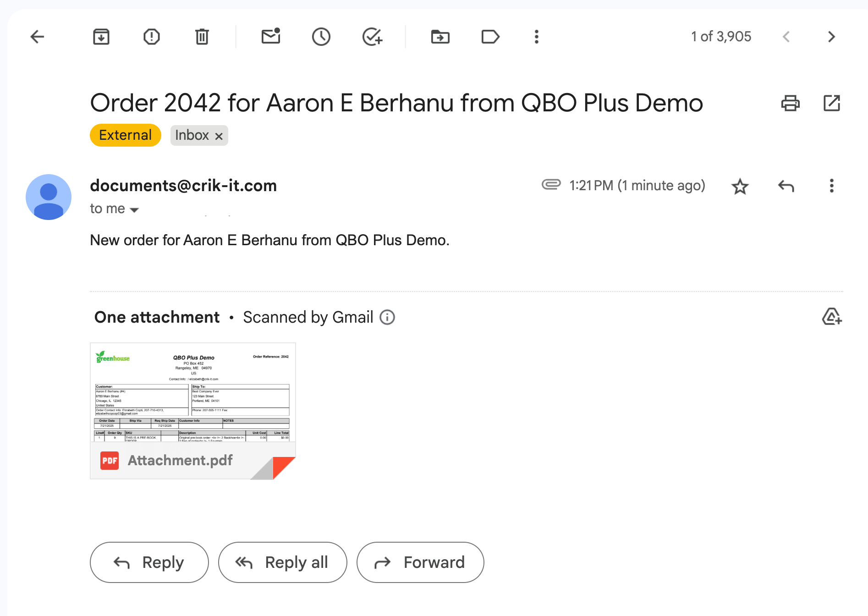Expand recipient details next to "to me"

(x=134, y=210)
